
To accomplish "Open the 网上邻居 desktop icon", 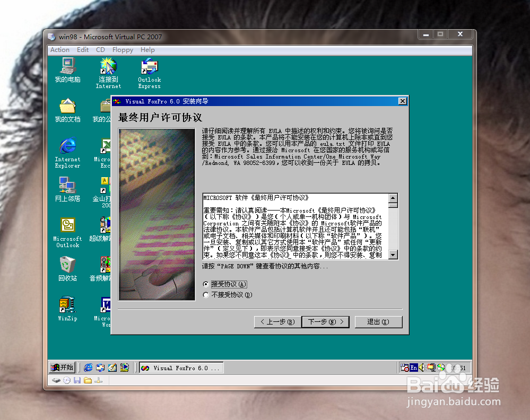I will click(67, 189).
